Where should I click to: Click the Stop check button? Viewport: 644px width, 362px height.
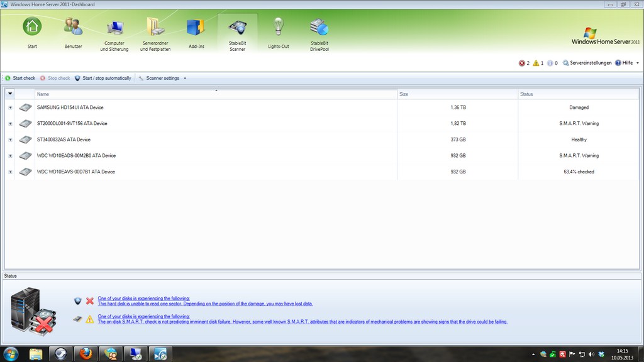pyautogui.click(x=55, y=78)
